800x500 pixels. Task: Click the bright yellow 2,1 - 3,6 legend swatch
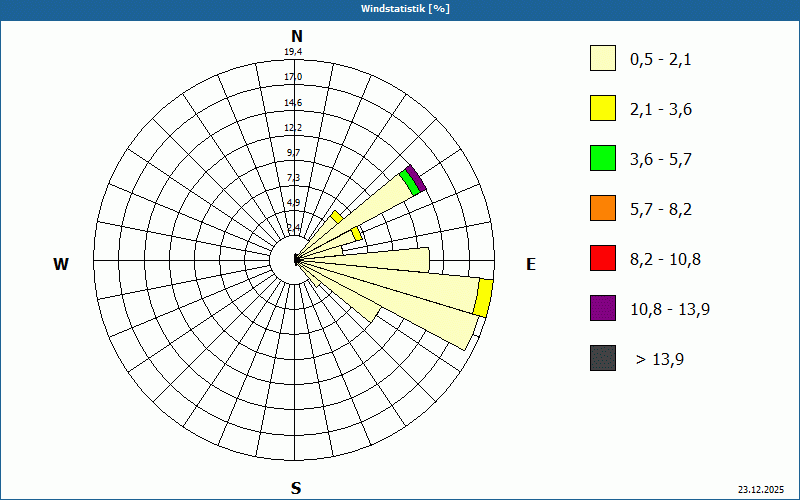[603, 108]
